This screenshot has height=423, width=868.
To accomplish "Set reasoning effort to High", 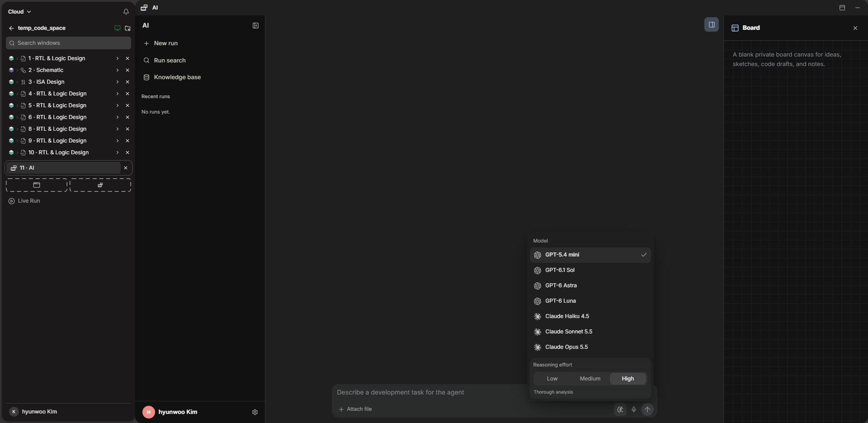I will click(627, 379).
